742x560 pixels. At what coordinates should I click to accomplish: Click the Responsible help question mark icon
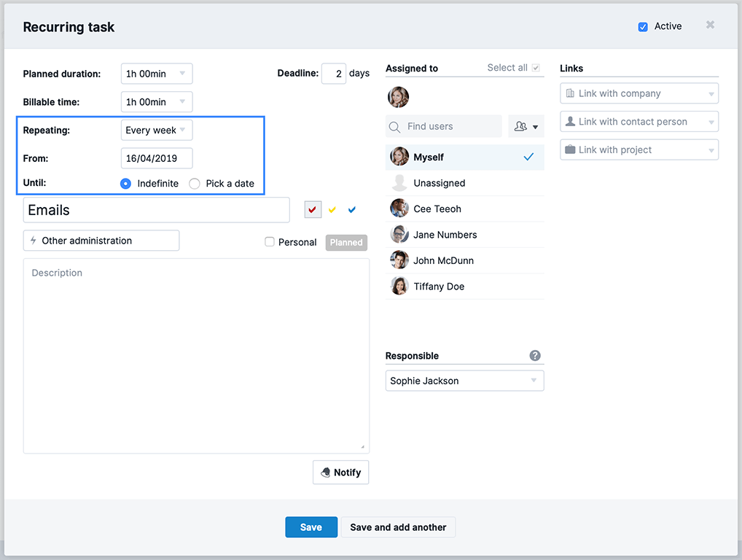click(535, 356)
